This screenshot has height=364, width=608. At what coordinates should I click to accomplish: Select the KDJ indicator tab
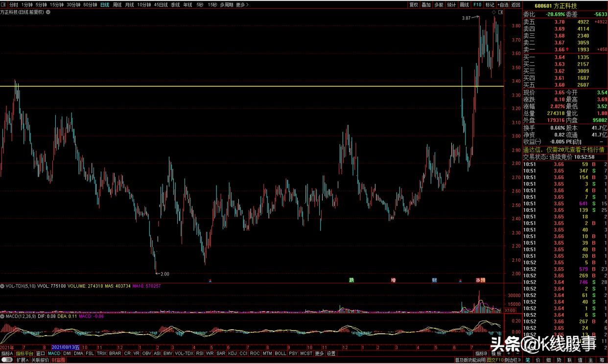pyautogui.click(x=233, y=353)
